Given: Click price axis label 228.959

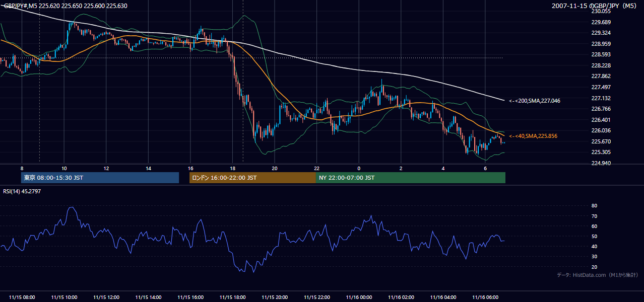Looking at the screenshot, I should (x=601, y=44).
